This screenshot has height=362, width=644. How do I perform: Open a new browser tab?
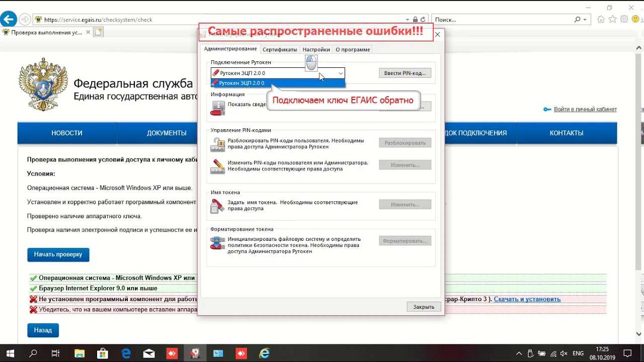(x=99, y=32)
